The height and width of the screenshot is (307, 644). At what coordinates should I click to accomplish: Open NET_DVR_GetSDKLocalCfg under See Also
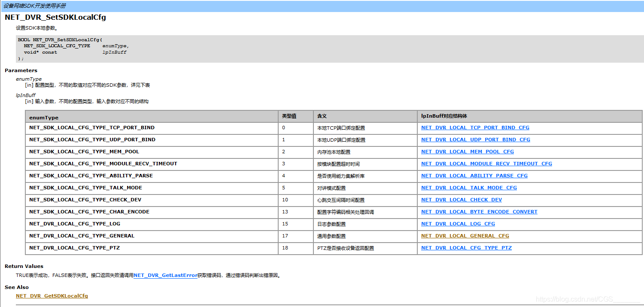[x=52, y=296]
